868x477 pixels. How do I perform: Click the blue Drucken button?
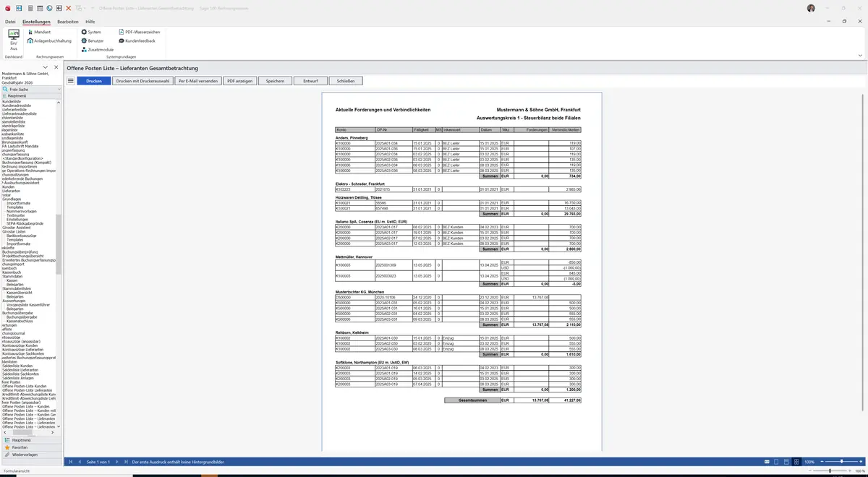[x=94, y=81]
